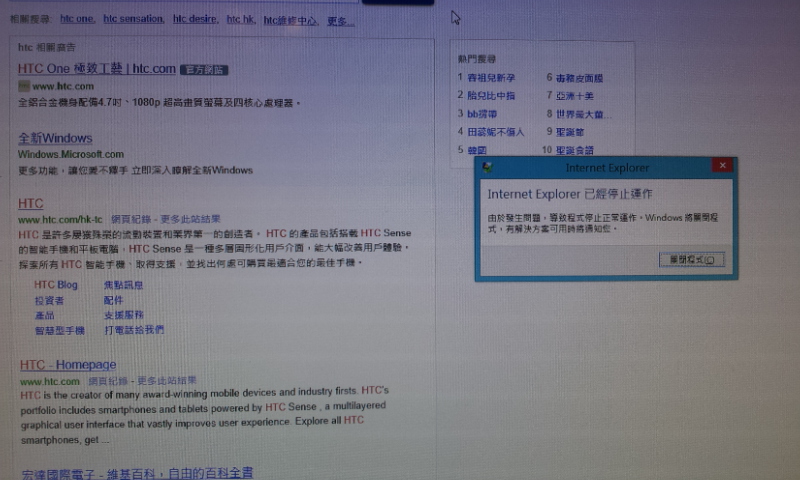The height and width of the screenshot is (480, 800).
Task: Click the 關閉程式 button in the dialog
Action: click(691, 260)
